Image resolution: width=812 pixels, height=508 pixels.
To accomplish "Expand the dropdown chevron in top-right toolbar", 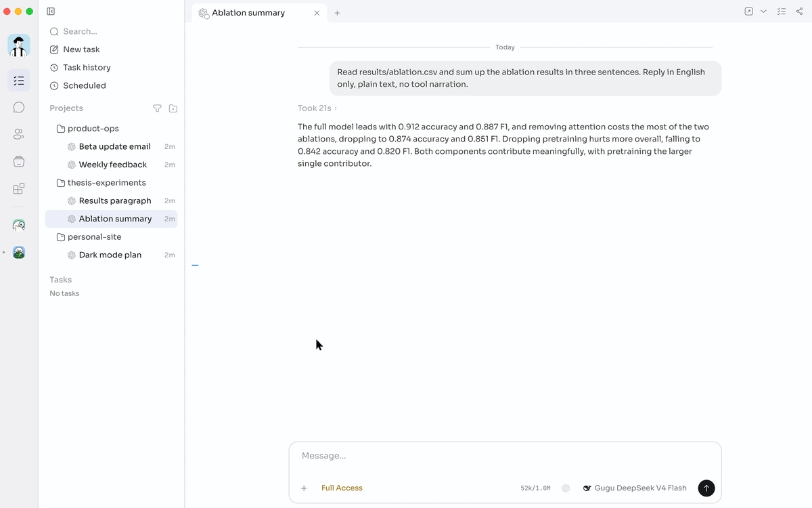I will pyautogui.click(x=763, y=12).
